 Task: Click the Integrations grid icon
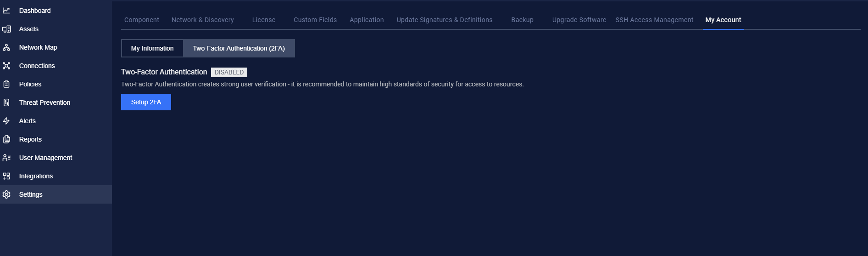pyautogui.click(x=6, y=176)
